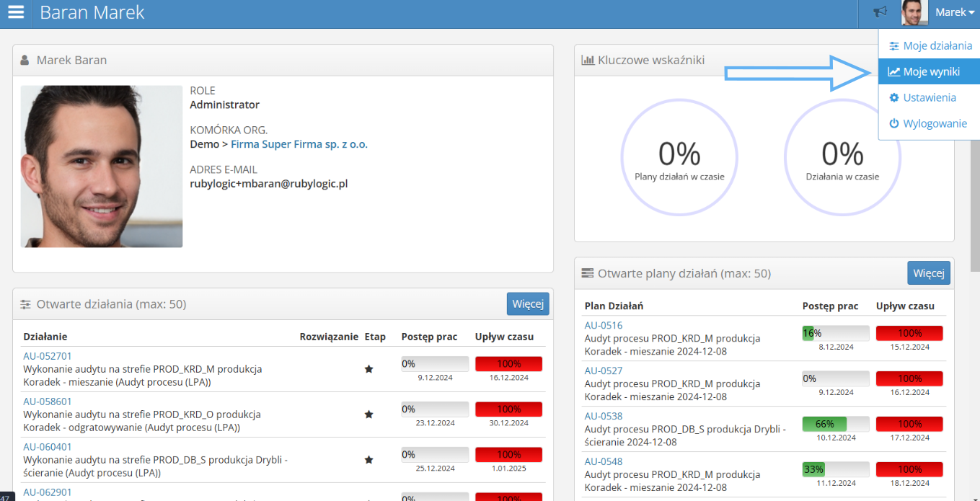This screenshot has width=980, height=501.
Task: Click star icon for action AU-052701
Action: 368,369
